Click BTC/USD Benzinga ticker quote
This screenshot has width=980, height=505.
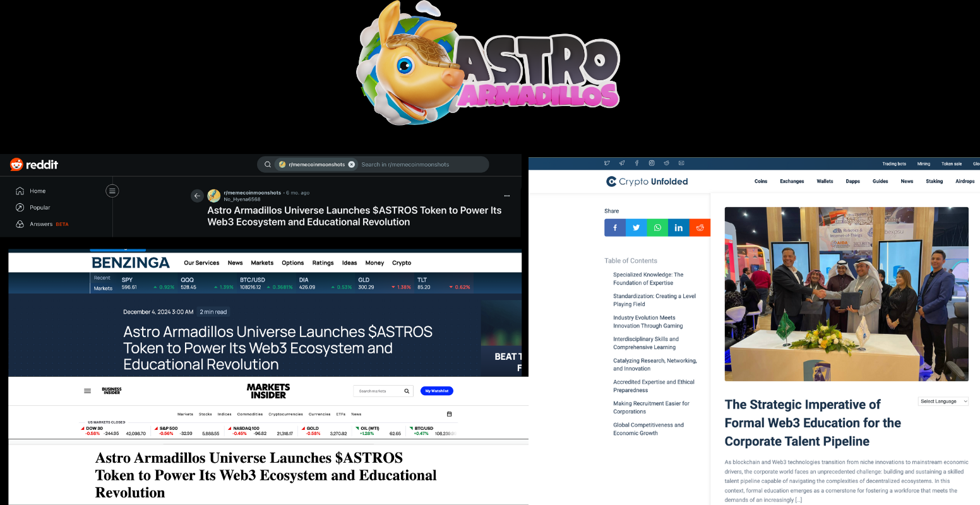click(266, 283)
